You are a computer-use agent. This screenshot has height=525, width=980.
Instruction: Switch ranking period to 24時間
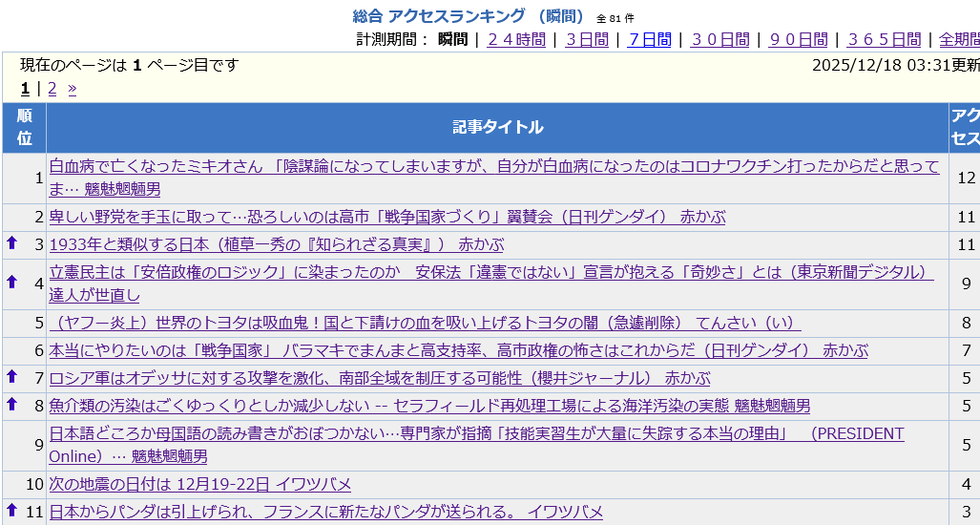pyautogui.click(x=516, y=39)
